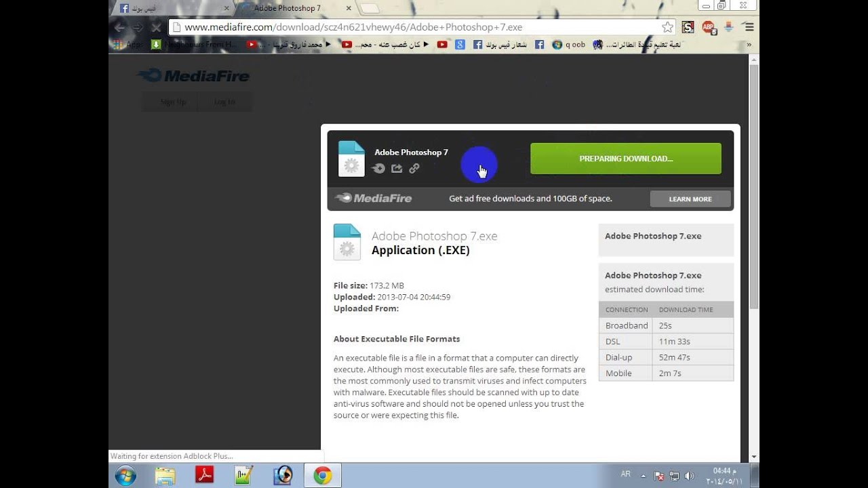Click the back navigation arrow
Screen dimensions: 868x488
(120, 28)
